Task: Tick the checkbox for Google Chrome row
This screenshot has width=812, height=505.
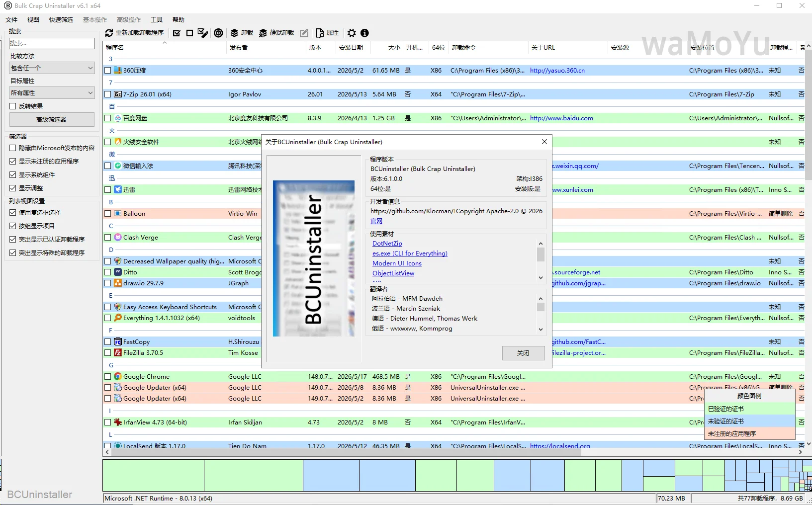Action: pos(108,377)
